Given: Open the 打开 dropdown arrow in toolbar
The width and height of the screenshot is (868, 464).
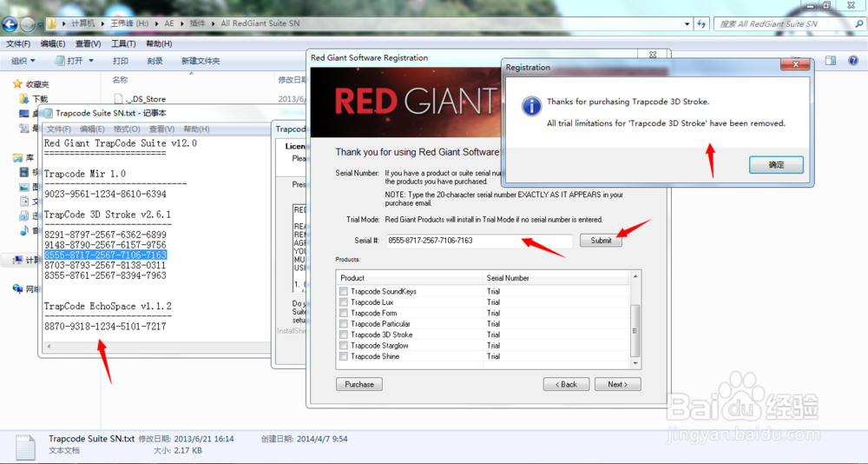Looking at the screenshot, I should [91, 61].
